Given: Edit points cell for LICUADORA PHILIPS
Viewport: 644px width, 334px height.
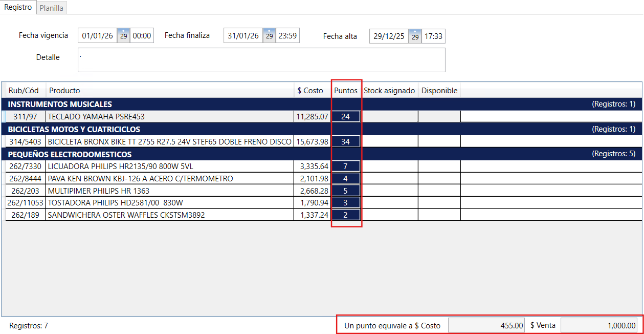Looking at the screenshot, I should [345, 166].
